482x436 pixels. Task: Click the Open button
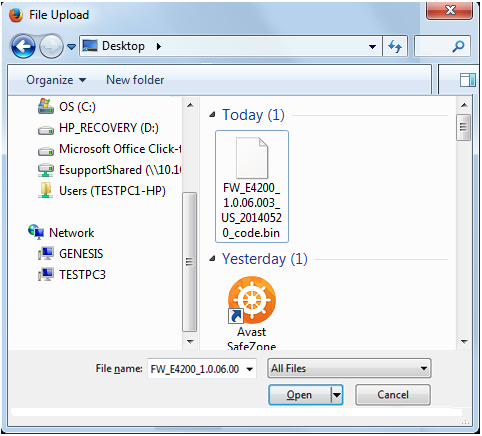pos(300,395)
